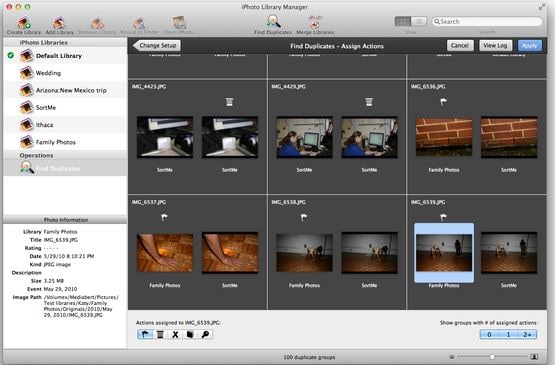Click the trash marker in the IMG_4423.JPG group
This screenshot has width=555, height=365.
(229, 102)
